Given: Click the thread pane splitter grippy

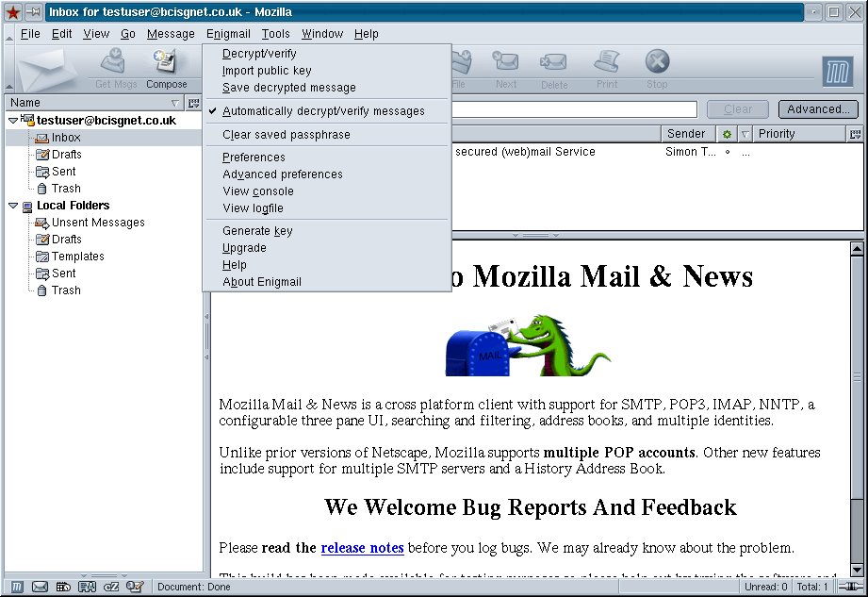Looking at the screenshot, I should (535, 236).
